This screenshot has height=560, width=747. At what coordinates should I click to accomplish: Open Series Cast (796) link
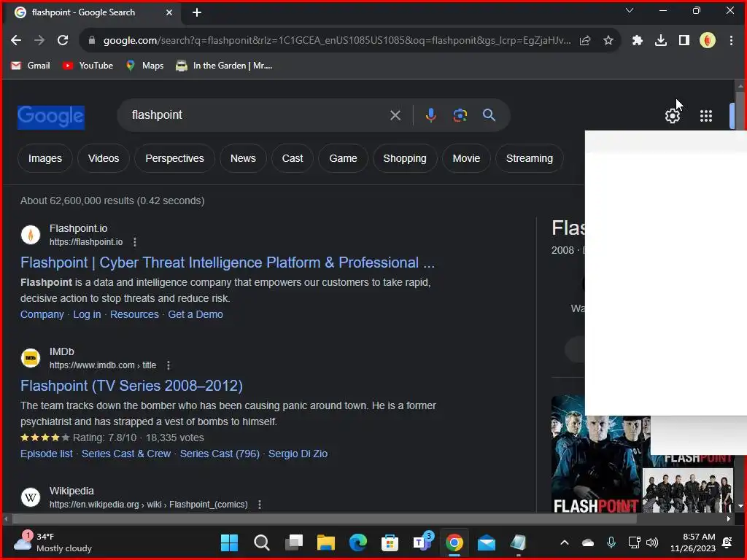pos(220,454)
